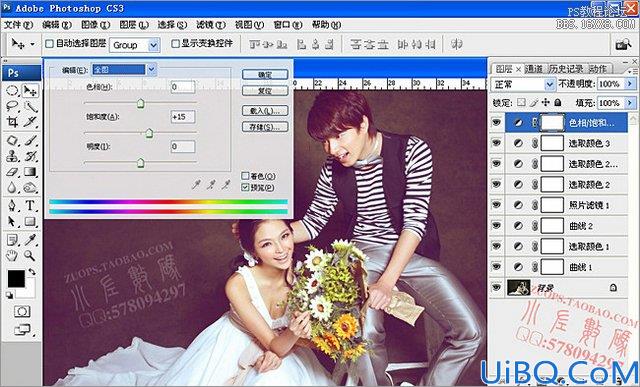Screen dimensions: 640x387
Task: Click the 确定 button
Action: 265,75
